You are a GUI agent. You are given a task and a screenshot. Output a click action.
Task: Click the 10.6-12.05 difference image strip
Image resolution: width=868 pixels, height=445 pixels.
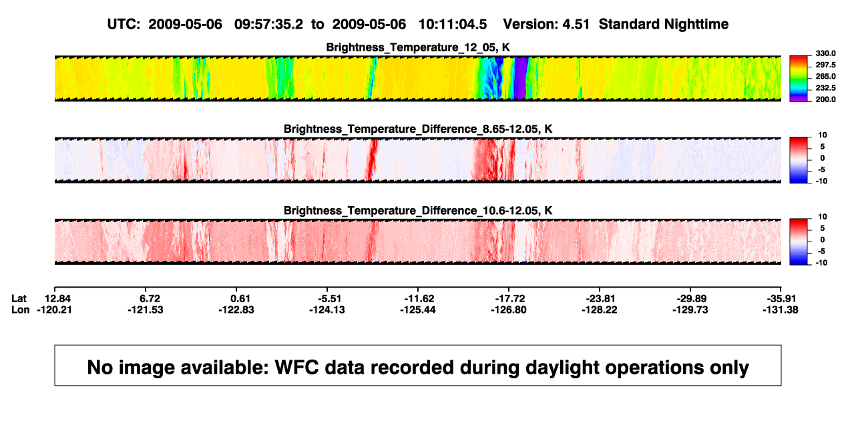[418, 242]
